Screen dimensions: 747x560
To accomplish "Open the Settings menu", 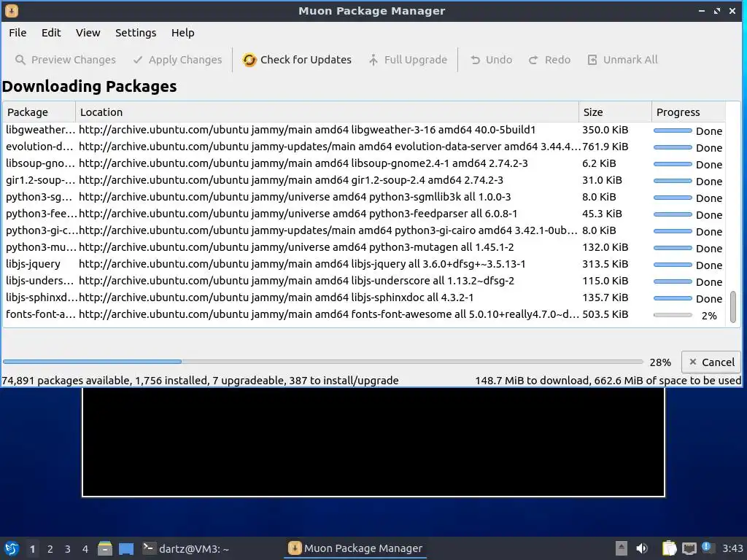I will (x=136, y=32).
